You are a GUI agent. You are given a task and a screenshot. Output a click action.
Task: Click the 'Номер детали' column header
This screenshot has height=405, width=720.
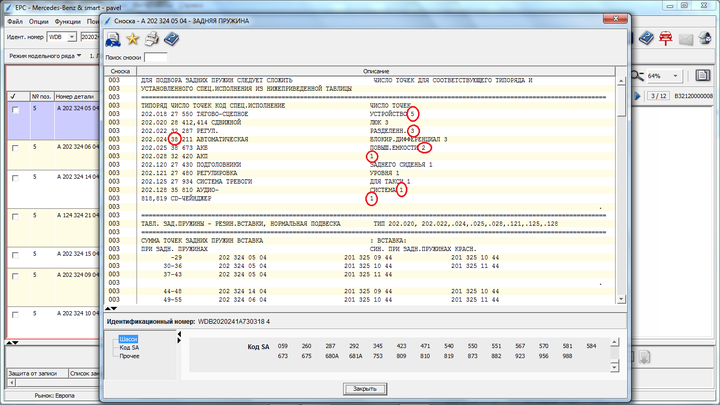(x=77, y=96)
